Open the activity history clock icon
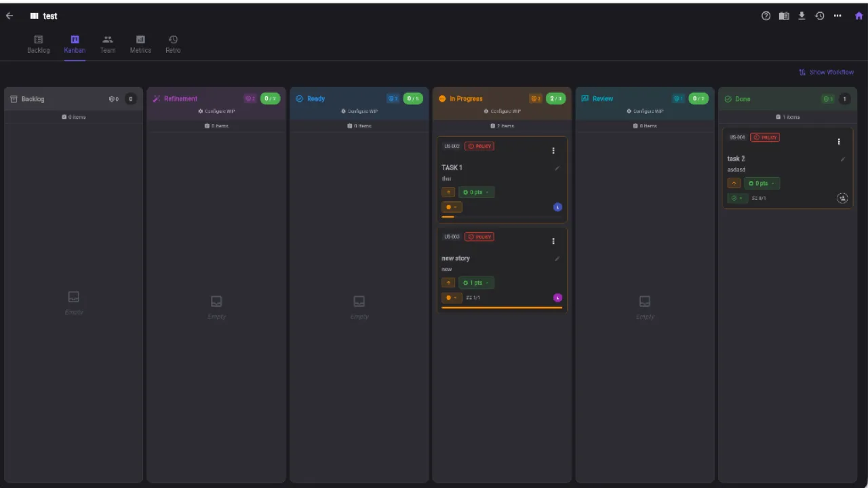 [820, 16]
